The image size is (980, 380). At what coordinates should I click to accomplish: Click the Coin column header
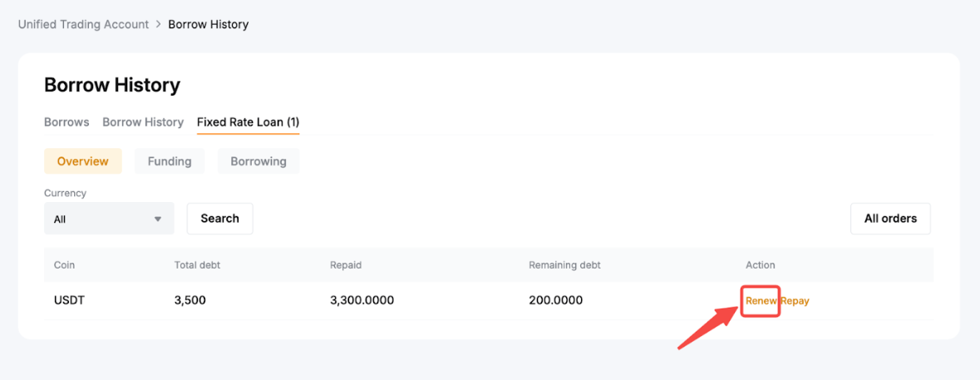tap(65, 265)
